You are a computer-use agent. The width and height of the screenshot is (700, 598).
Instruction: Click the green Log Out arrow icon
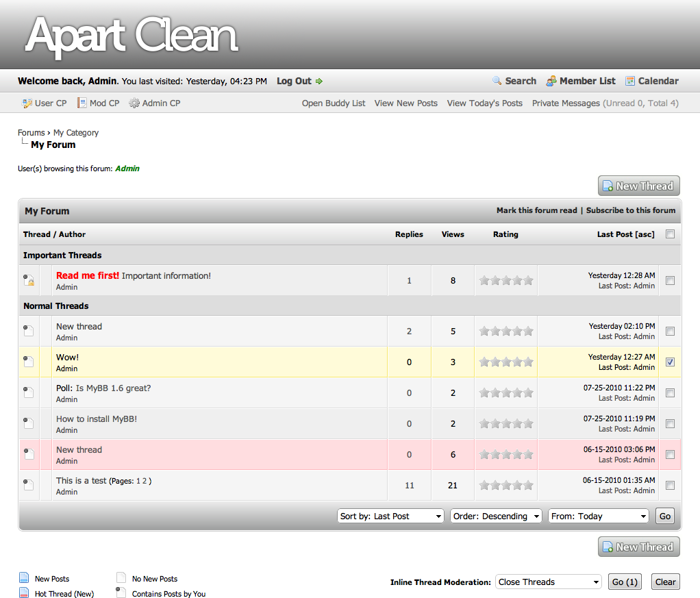click(319, 81)
